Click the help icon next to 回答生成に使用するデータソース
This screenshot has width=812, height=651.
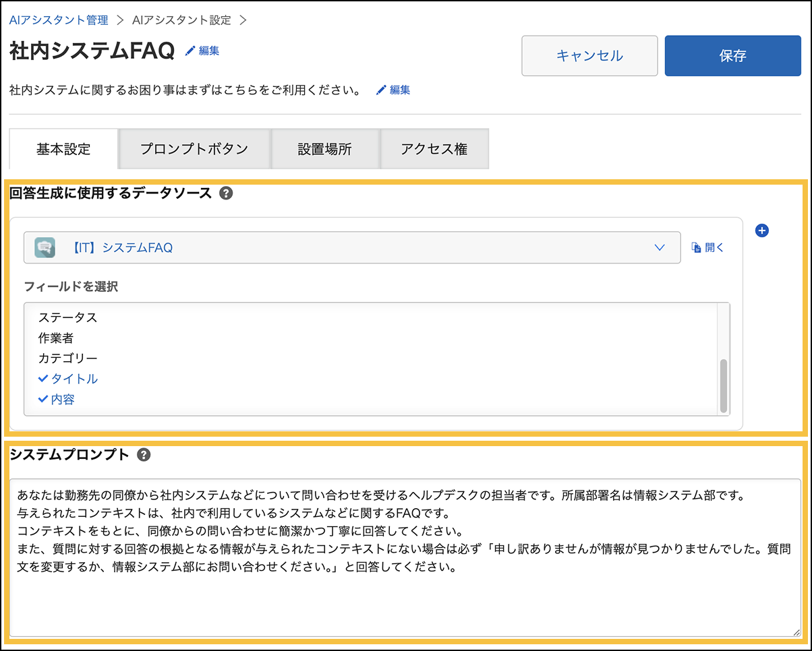pyautogui.click(x=227, y=193)
